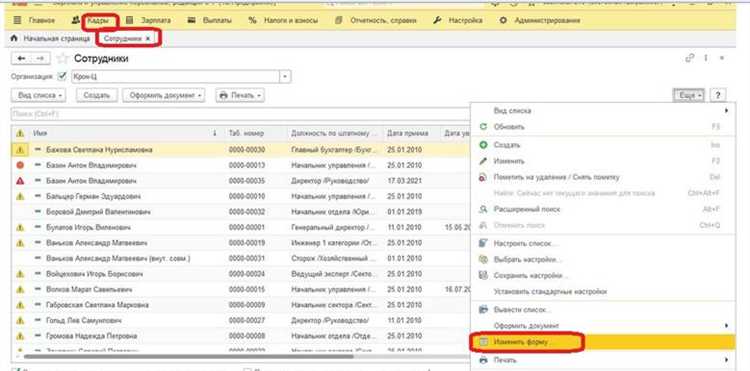Click warning icon beside Гольд Лев Самуилович

coord(20,320)
